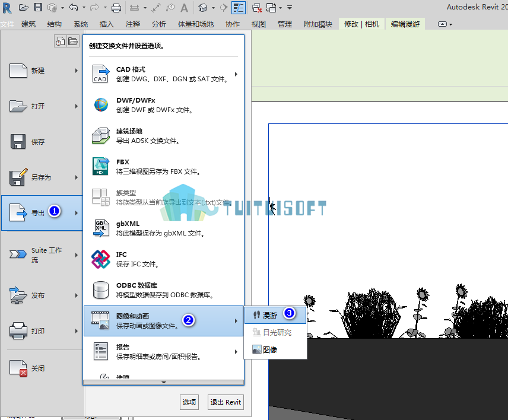Expand the 新建 submenu arrow

click(x=77, y=71)
